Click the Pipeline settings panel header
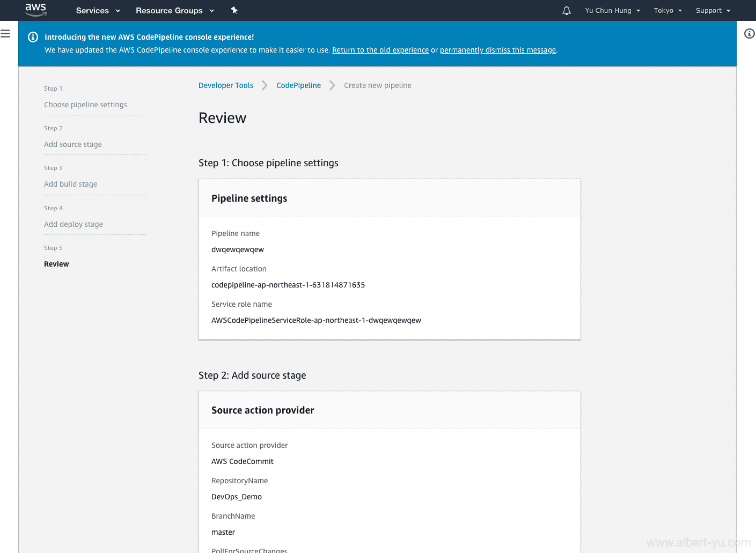This screenshot has height=553, width=756. pyautogui.click(x=390, y=198)
